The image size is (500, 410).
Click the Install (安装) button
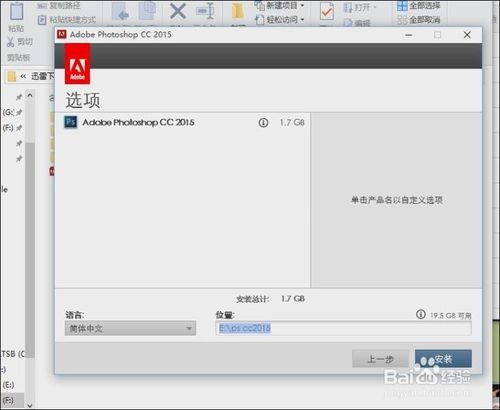(443, 359)
